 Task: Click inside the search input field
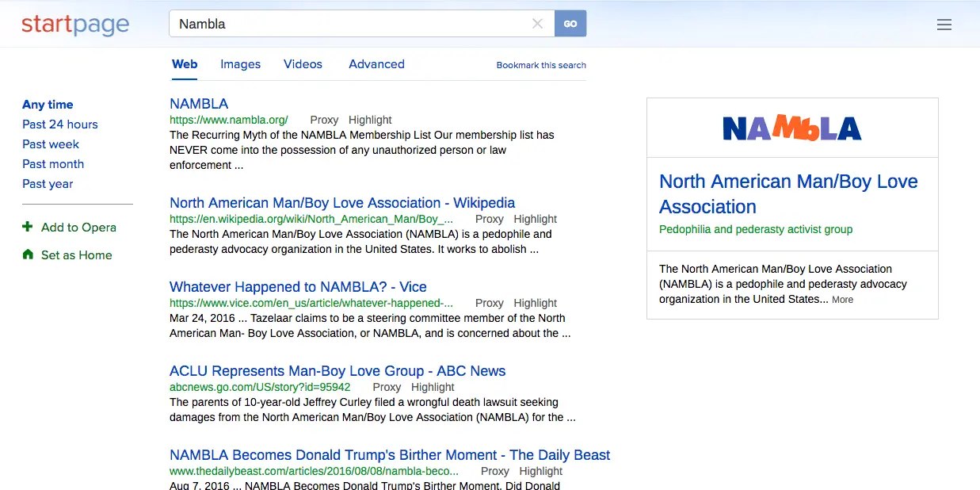[349, 24]
